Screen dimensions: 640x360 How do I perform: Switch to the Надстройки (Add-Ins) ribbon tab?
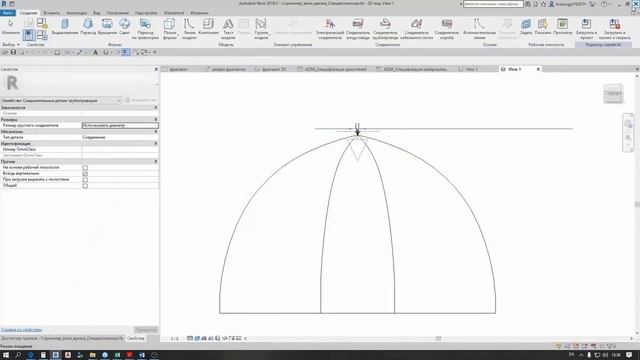(x=146, y=13)
